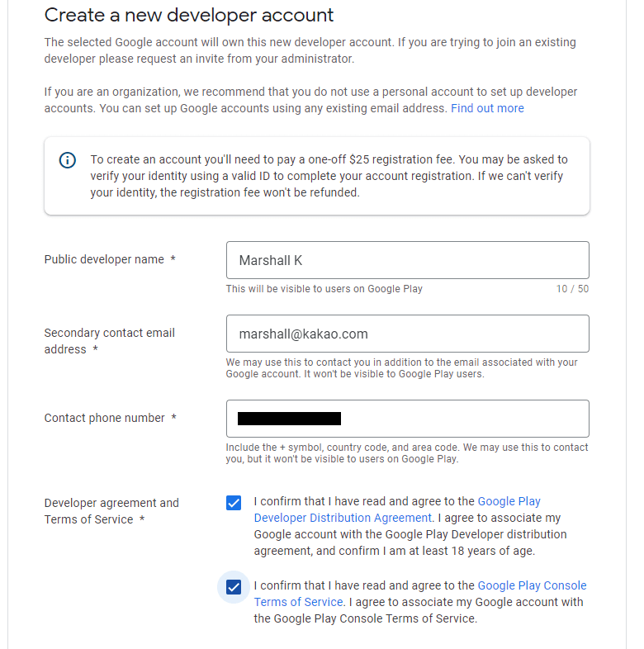Click the Public developer name field containing Marshall K
This screenshot has width=644, height=649.
click(407, 260)
